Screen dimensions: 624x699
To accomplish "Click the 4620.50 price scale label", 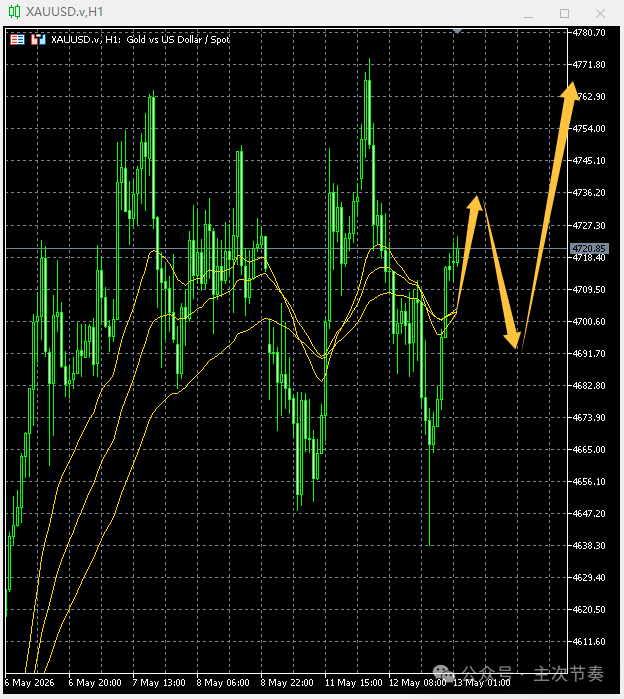I will pos(589,609).
